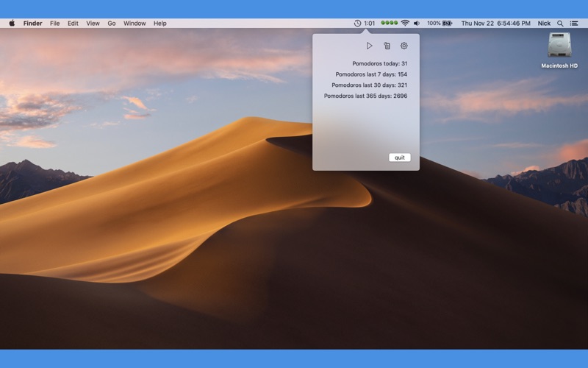Open the Nick user account menu
The height and width of the screenshot is (368, 588).
(x=544, y=24)
